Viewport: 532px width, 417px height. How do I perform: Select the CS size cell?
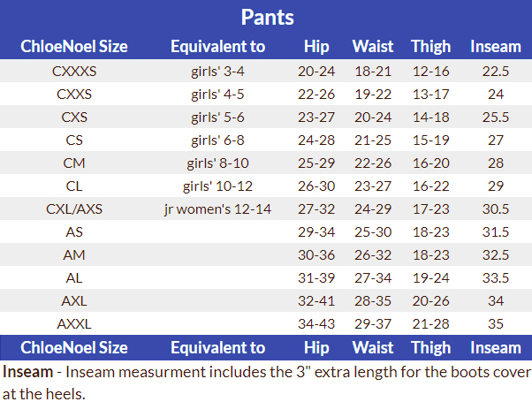pyautogui.click(x=74, y=140)
